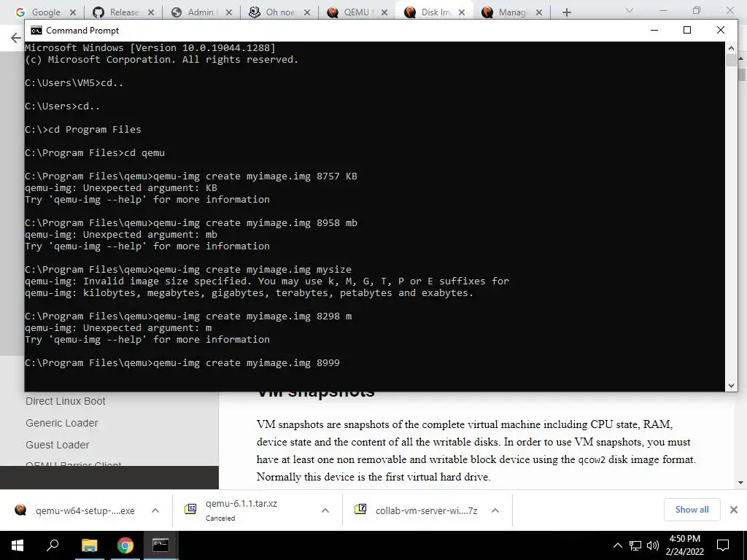Close the QEMU tab
The image size is (747, 560).
(384, 12)
